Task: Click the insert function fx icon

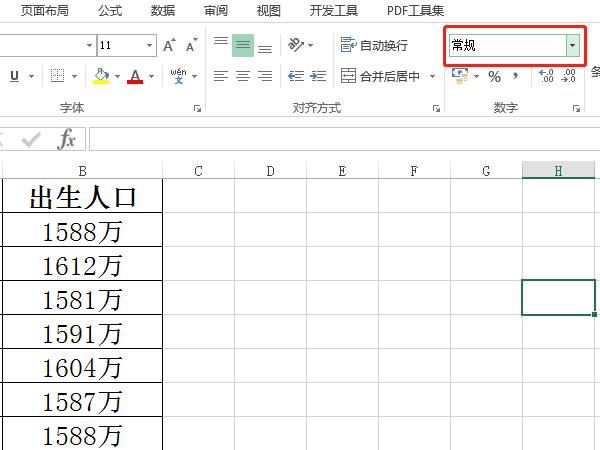Action: (66, 139)
